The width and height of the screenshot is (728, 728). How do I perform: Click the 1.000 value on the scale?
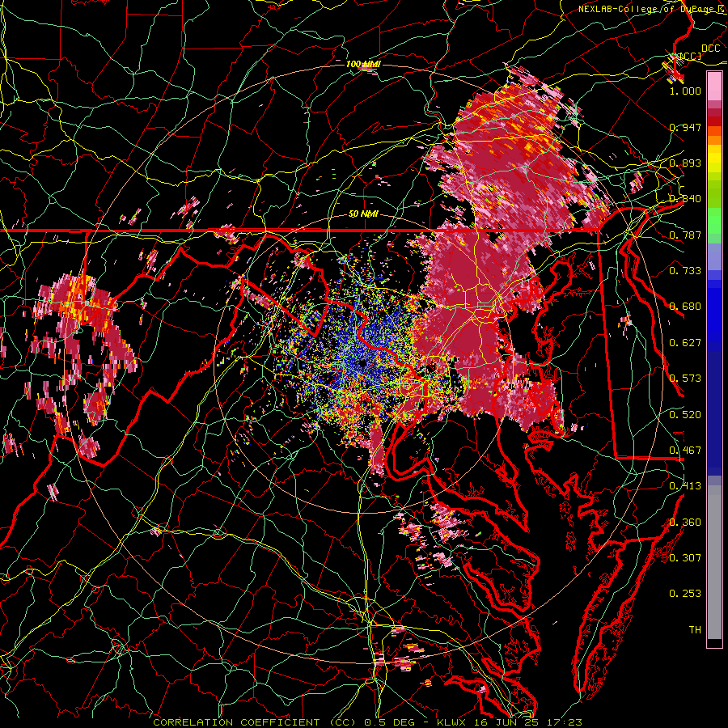coord(685,91)
